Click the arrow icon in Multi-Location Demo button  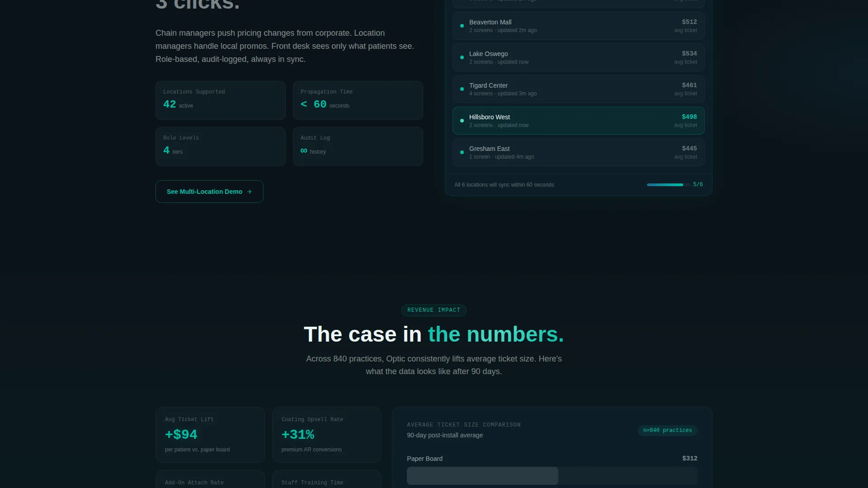pos(249,192)
